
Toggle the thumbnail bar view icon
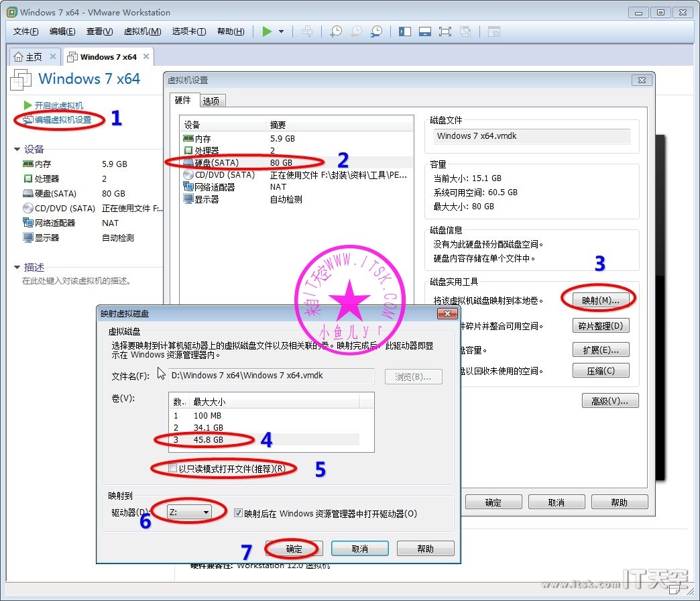[x=424, y=32]
